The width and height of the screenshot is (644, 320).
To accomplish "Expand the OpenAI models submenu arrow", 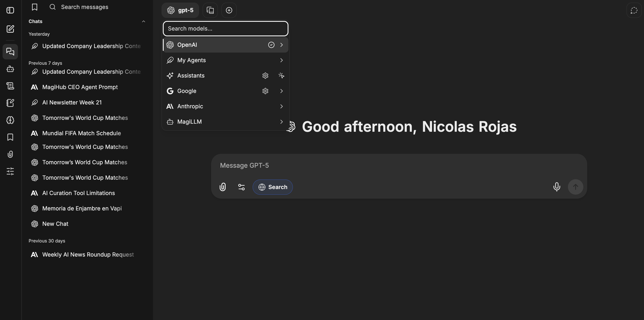I will (x=281, y=45).
